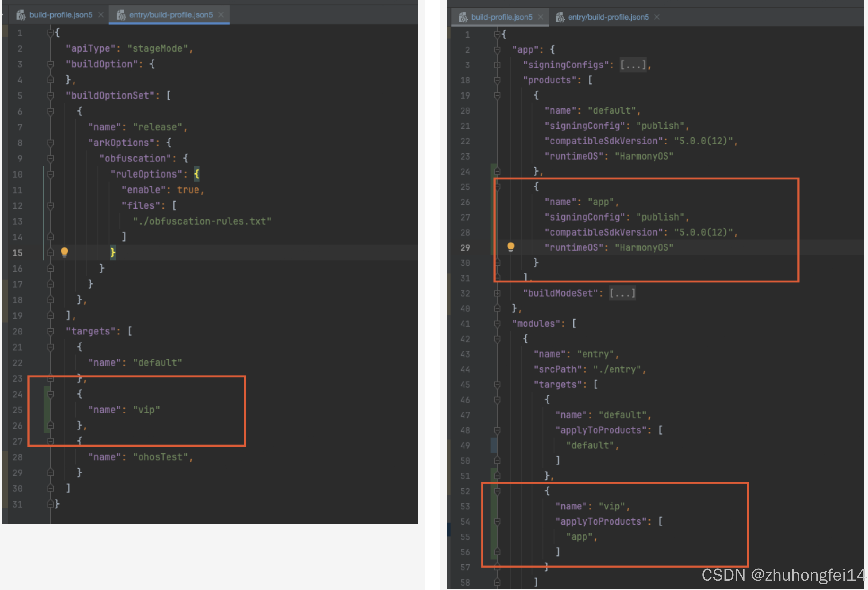The height and width of the screenshot is (590, 868).
Task: Click lightbulb hint beside runtimeOS line 29
Action: tap(511, 247)
